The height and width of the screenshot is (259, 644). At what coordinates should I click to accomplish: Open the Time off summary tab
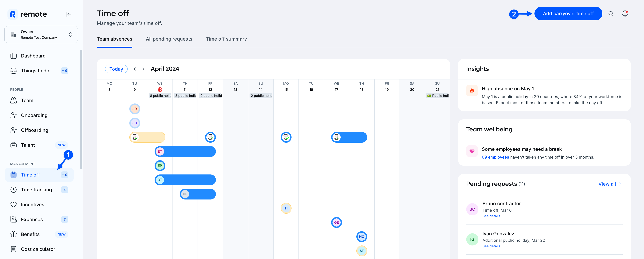pos(226,39)
